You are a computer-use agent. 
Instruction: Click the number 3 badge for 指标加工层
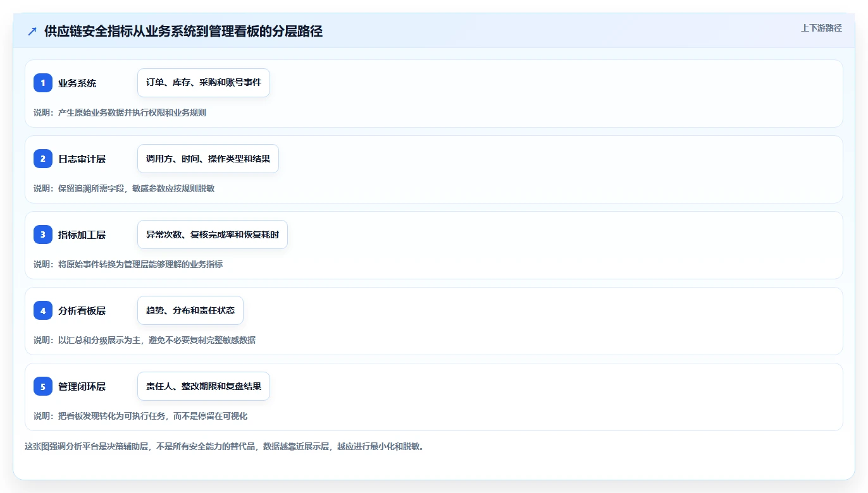(43, 234)
